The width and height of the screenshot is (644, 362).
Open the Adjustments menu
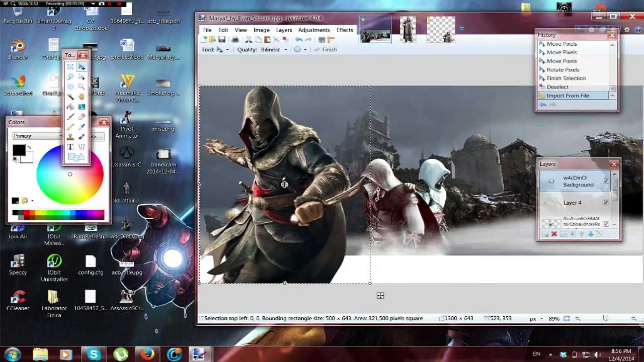coord(314,30)
